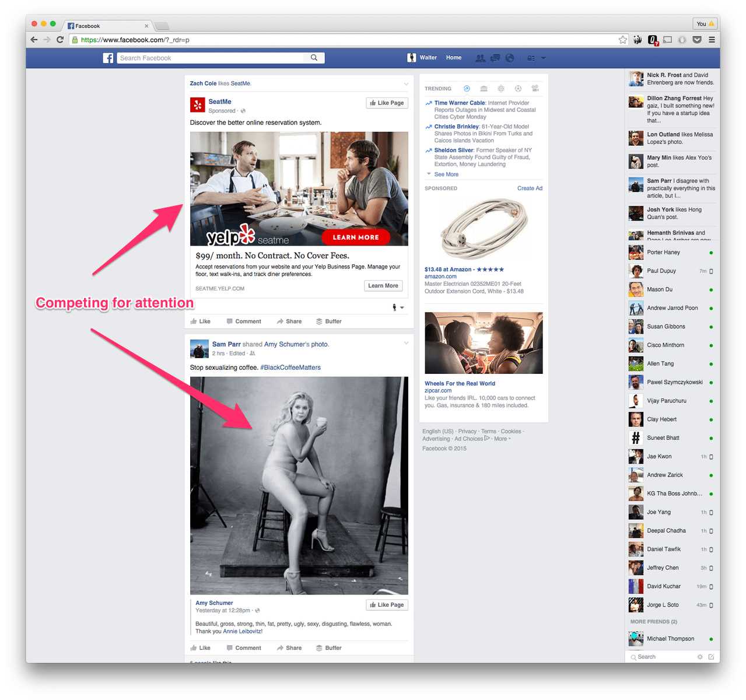Click Like Page for SeatMe
Viewport: 746px width, 700px height.
click(x=387, y=103)
